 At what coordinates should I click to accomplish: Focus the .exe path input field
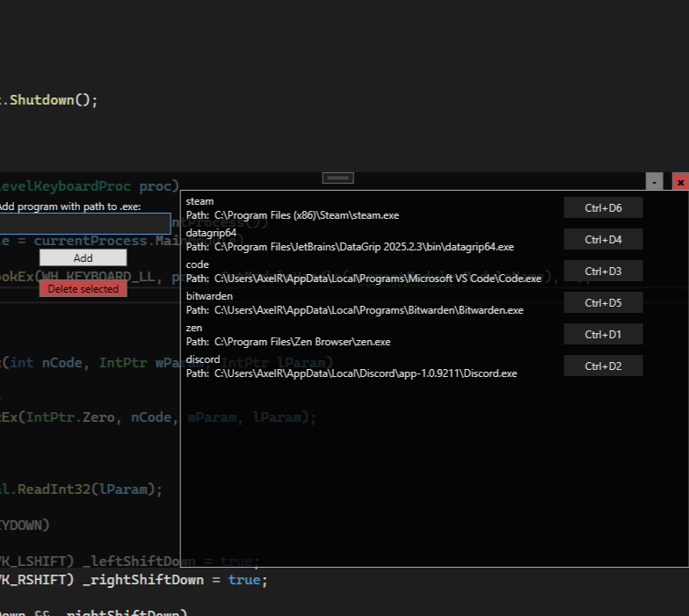click(84, 223)
